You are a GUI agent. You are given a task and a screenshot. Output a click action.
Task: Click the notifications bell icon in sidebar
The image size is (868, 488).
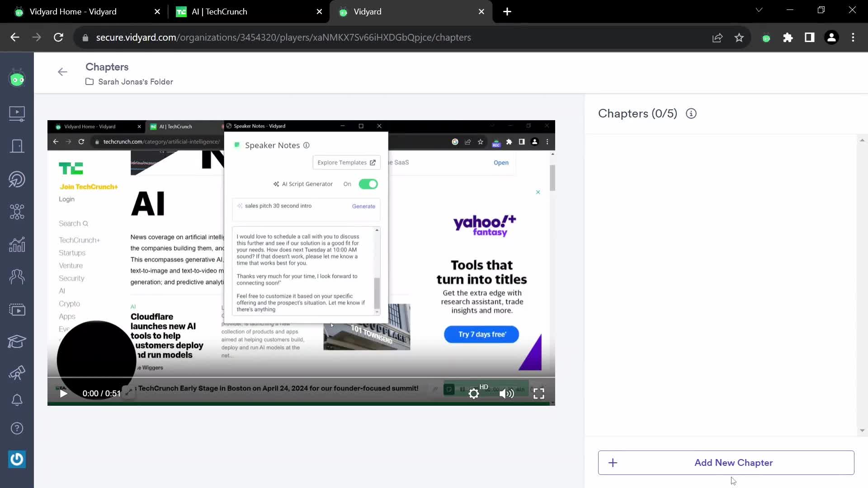click(17, 399)
